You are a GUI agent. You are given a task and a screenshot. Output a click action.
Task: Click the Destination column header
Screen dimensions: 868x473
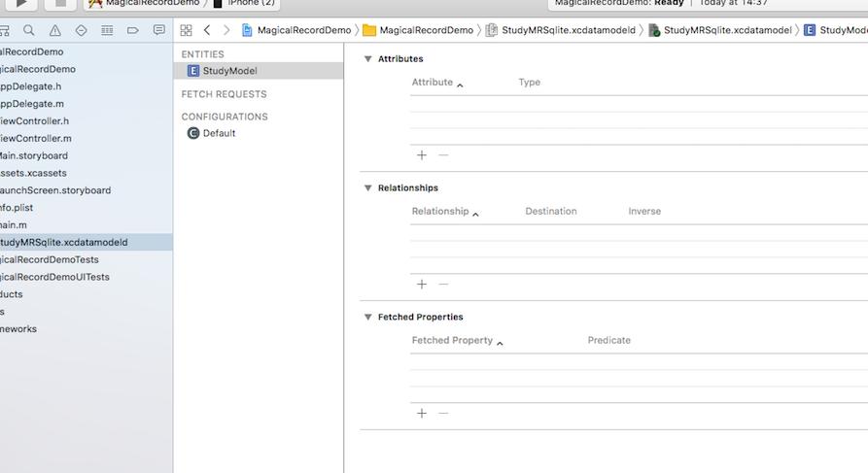pos(551,212)
